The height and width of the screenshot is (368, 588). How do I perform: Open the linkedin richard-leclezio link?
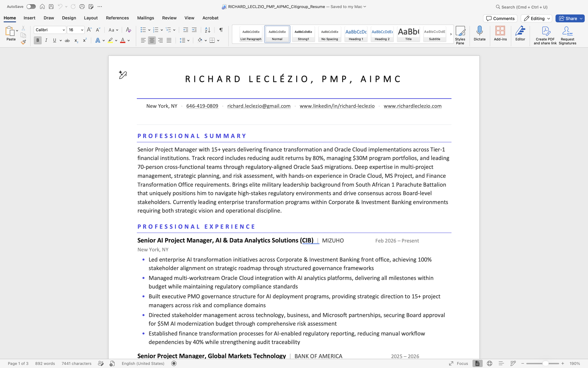337,106
